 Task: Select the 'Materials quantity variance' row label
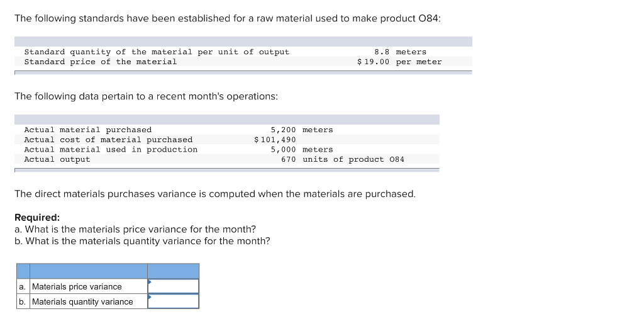[82, 301]
